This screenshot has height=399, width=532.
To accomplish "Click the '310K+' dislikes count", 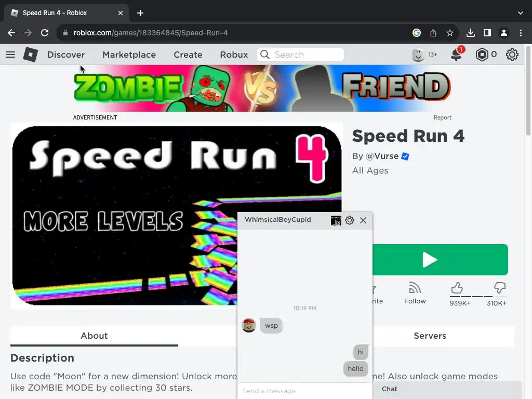I will [x=497, y=303].
